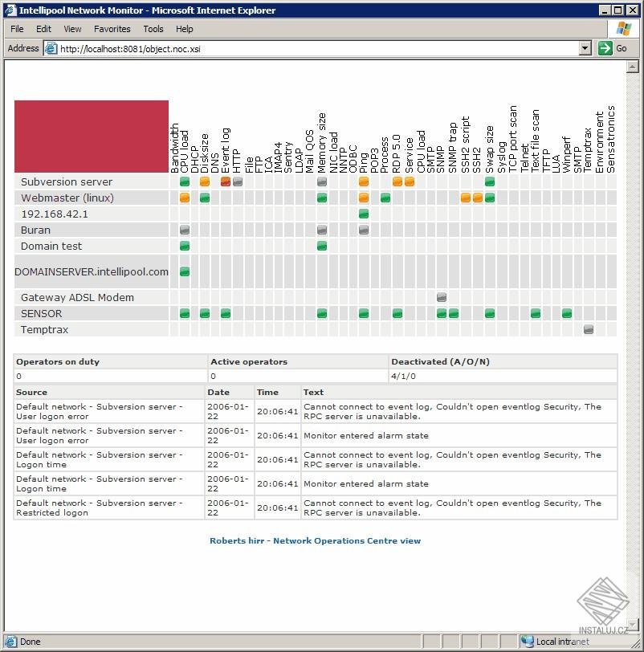Open the orange RDP 5.0 monitor for Subversion server

[396, 182]
